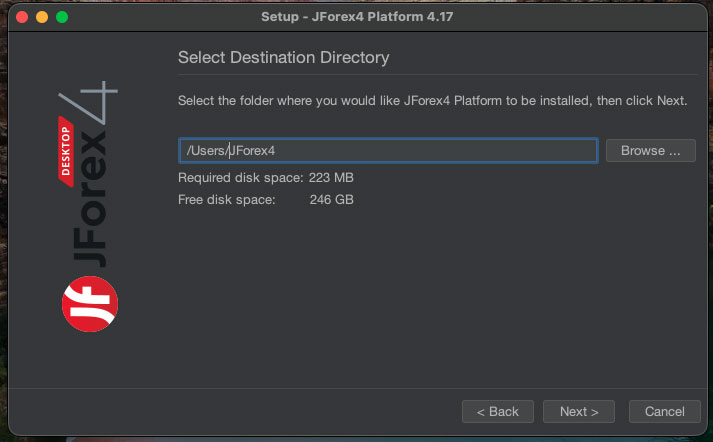Screen dimensions: 713x442
Task: Close the setup window
Action: (20, 17)
